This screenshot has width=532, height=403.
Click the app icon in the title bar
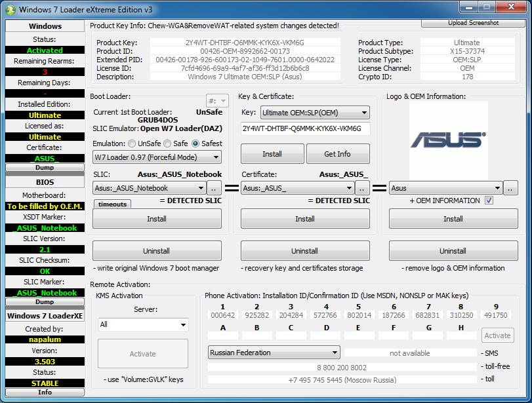[10, 9]
